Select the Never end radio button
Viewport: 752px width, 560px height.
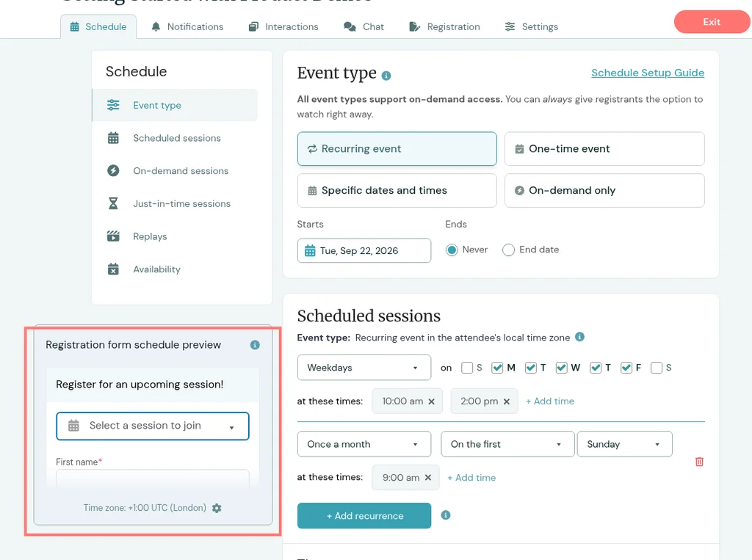452,250
